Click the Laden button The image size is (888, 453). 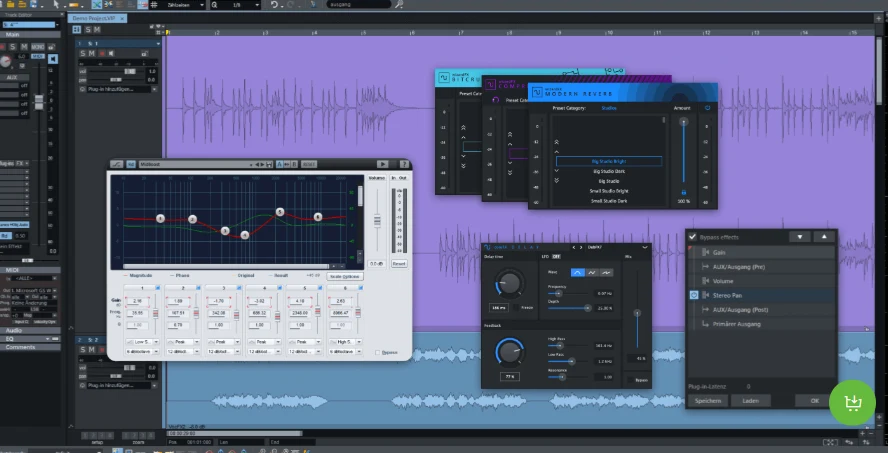(753, 400)
